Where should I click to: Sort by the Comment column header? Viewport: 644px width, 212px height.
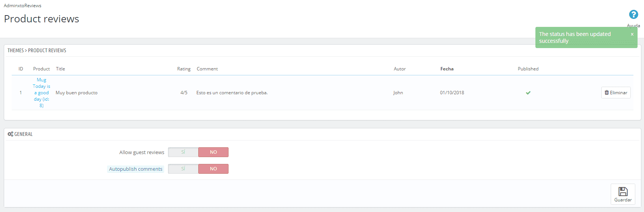(207, 69)
